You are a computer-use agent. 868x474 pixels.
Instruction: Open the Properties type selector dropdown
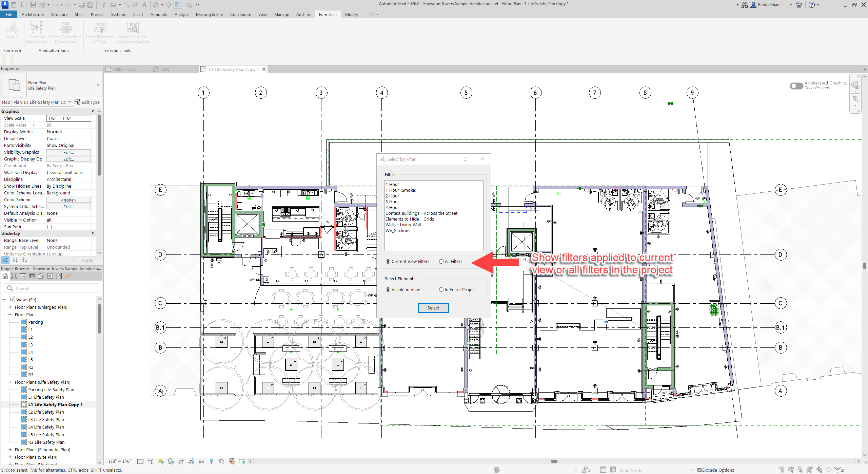click(x=98, y=85)
